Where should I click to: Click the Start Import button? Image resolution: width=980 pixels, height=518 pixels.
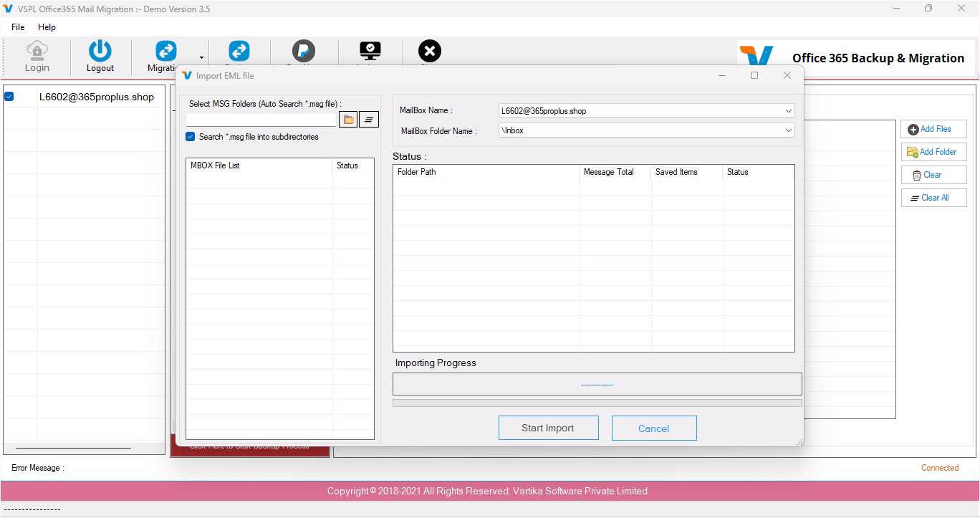(548, 428)
